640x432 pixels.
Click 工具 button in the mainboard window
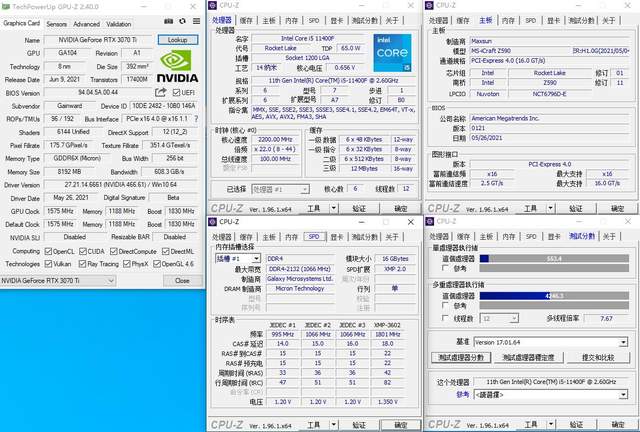pos(530,208)
